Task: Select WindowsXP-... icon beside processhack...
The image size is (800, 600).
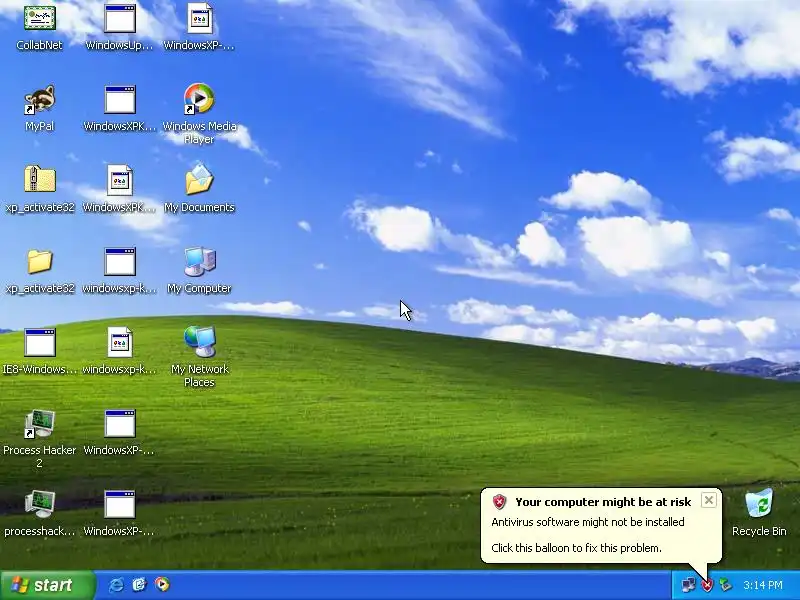Action: 120,504
